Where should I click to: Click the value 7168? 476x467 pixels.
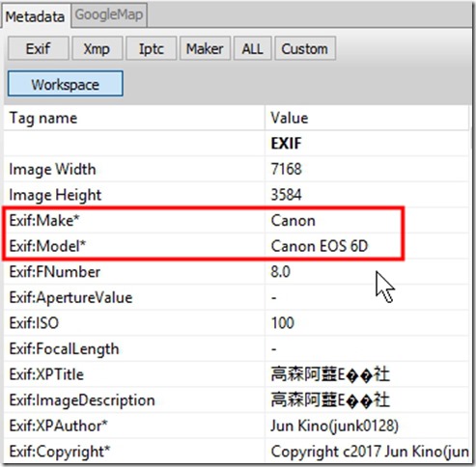pos(287,169)
